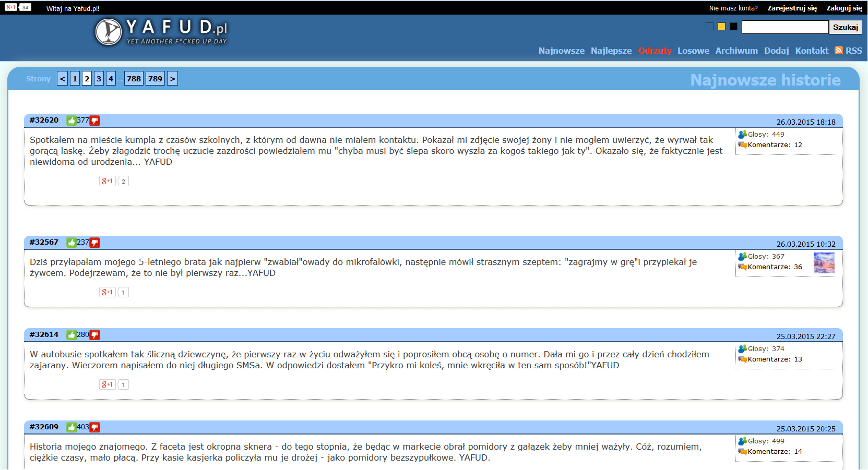Viewport: 868px width, 470px height.
Task: Select the dark blue theme color swatch
Action: click(709, 27)
